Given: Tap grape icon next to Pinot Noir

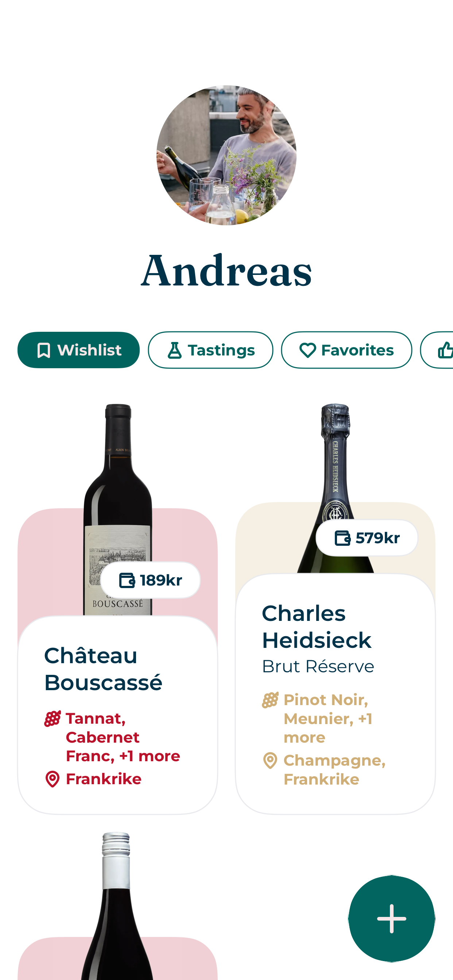Looking at the screenshot, I should click(x=270, y=700).
